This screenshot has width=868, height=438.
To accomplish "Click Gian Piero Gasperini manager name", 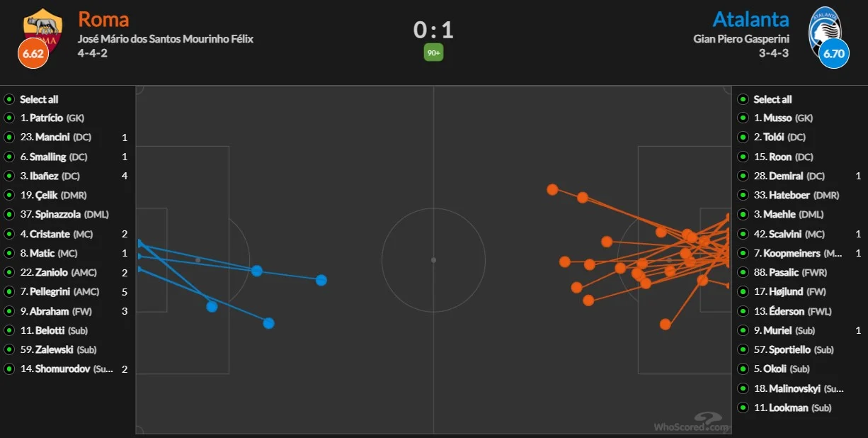I will point(741,39).
